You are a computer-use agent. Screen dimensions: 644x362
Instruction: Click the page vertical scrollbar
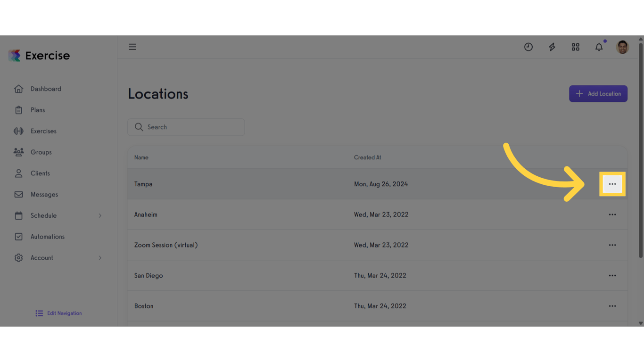point(641,151)
